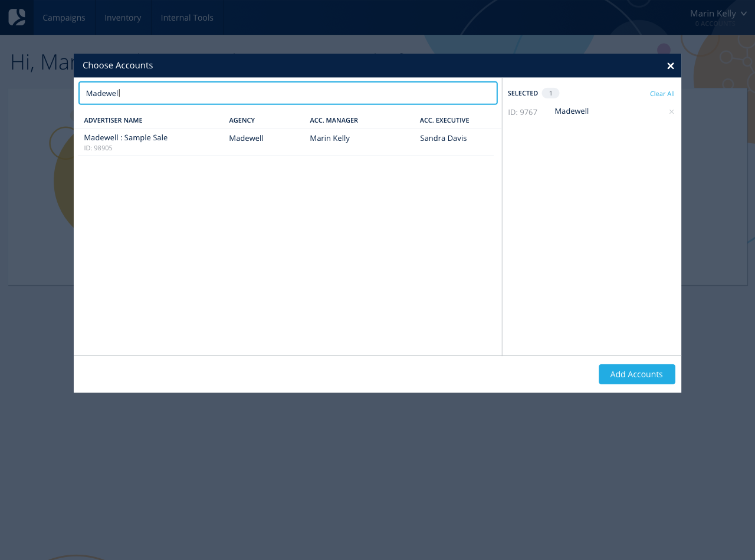Click the app logo icon in top bar
Viewport: 755px width, 560px height.
[x=17, y=17]
